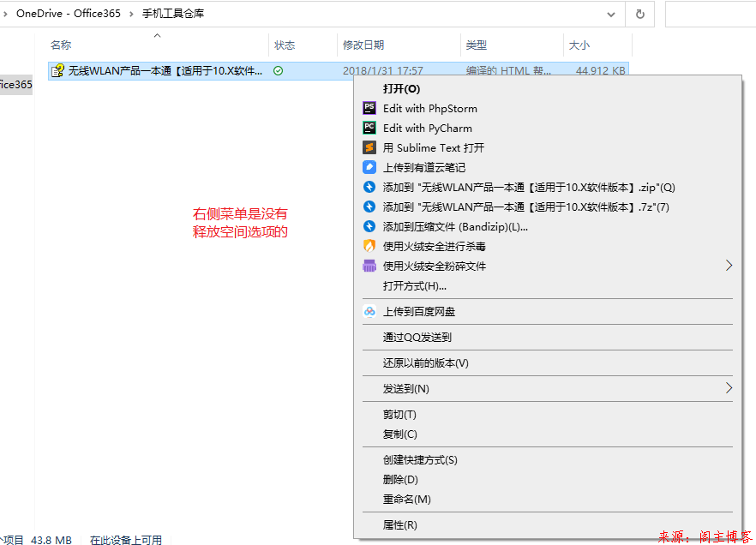The height and width of the screenshot is (545, 756).
Task: Click chevron before OneDrive - Office365 breadcrumb
Action: click(5, 14)
